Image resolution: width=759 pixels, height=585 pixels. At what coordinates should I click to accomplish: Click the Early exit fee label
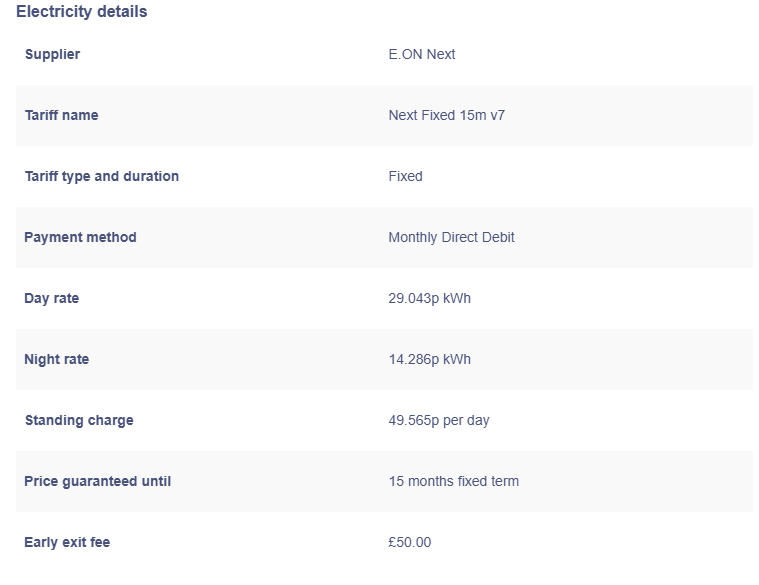point(67,542)
